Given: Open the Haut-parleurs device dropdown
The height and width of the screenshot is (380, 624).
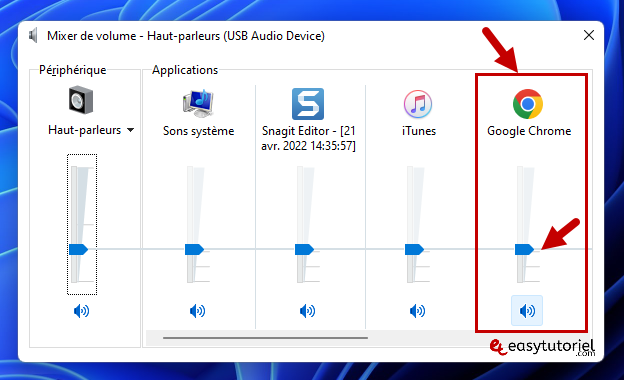Looking at the screenshot, I should point(131,130).
